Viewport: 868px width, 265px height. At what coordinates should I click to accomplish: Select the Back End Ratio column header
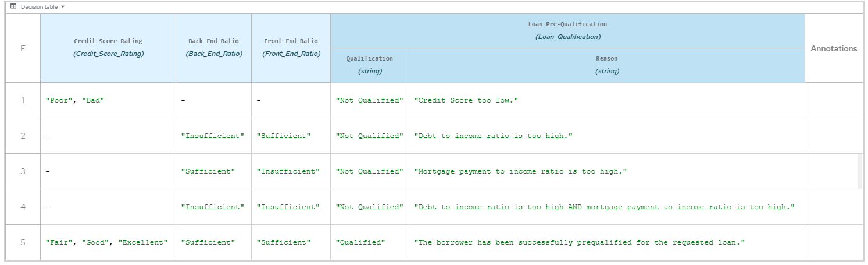point(213,48)
